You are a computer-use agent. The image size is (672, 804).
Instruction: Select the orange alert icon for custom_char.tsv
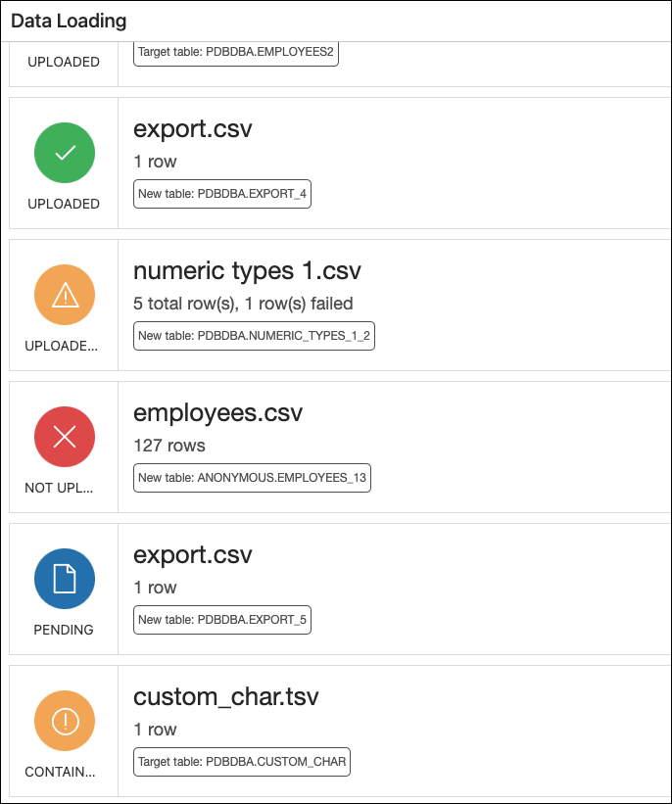tap(64, 721)
